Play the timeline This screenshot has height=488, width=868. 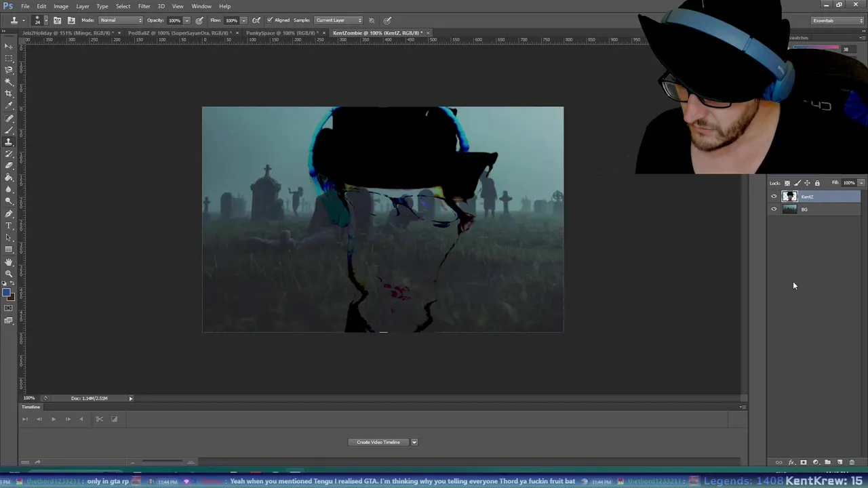[54, 419]
